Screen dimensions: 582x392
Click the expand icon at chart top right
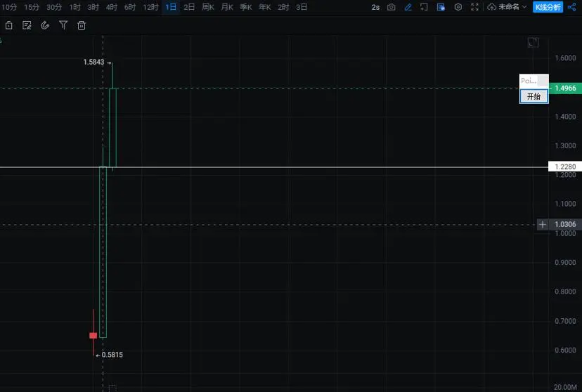pos(533,42)
